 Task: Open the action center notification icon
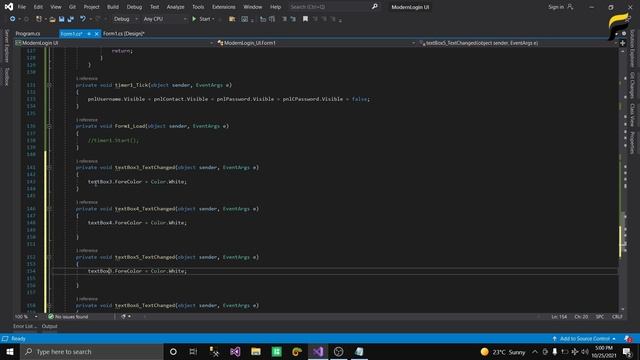click(x=627, y=351)
